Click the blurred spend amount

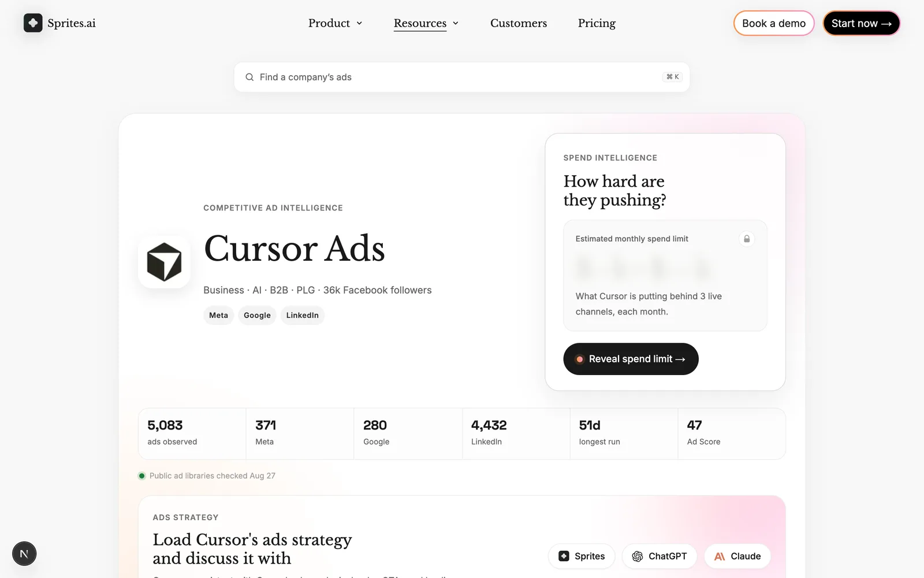point(644,268)
